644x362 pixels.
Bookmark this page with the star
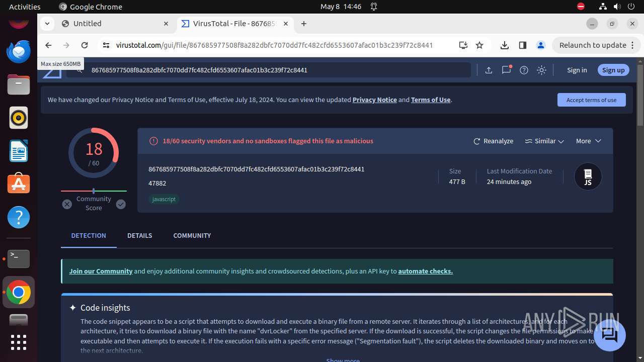pos(479,45)
